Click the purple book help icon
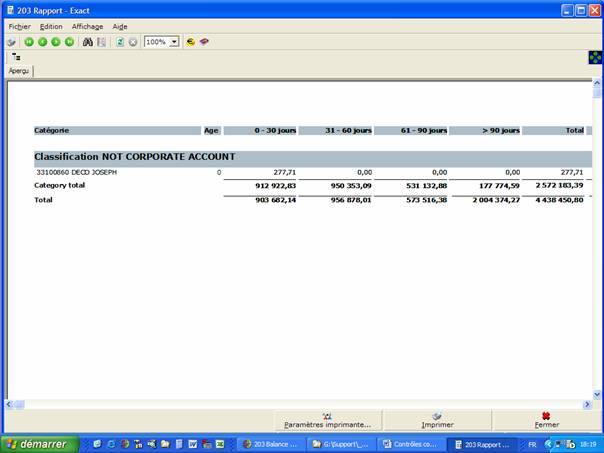Viewport: 604px width, 453px height. 204,42
